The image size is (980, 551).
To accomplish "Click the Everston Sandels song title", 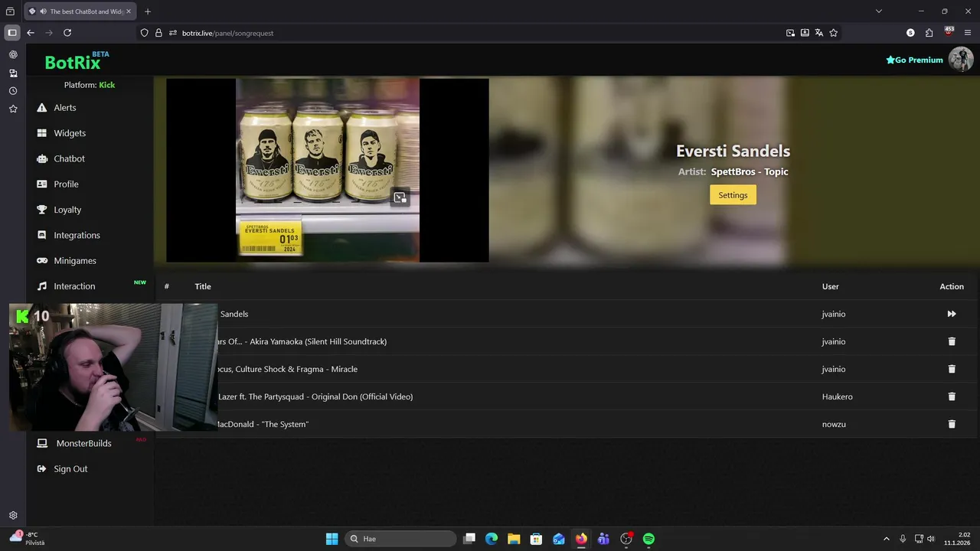I will [733, 151].
